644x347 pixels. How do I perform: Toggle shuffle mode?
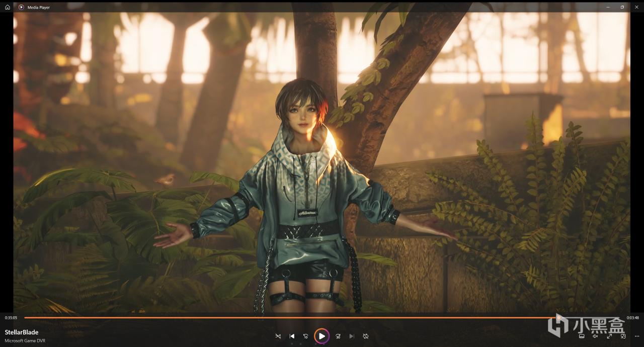point(278,336)
